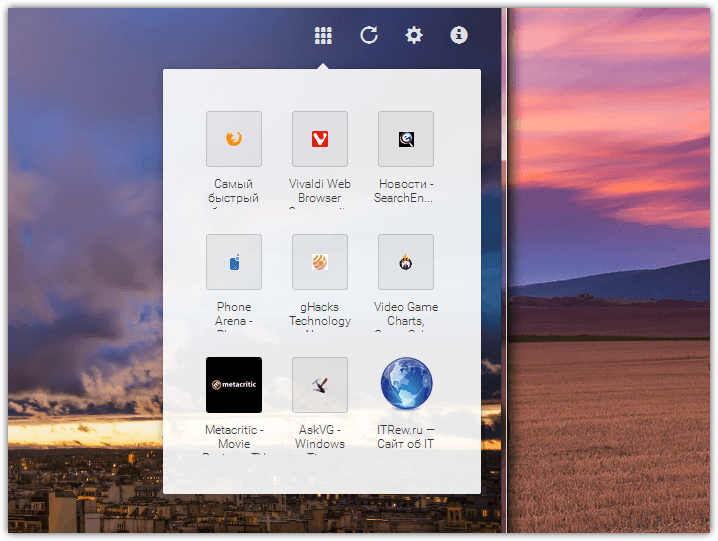This screenshot has height=541, width=718.
Task: Click the 'Vivaldi Web Browser' label
Action: 320,191
